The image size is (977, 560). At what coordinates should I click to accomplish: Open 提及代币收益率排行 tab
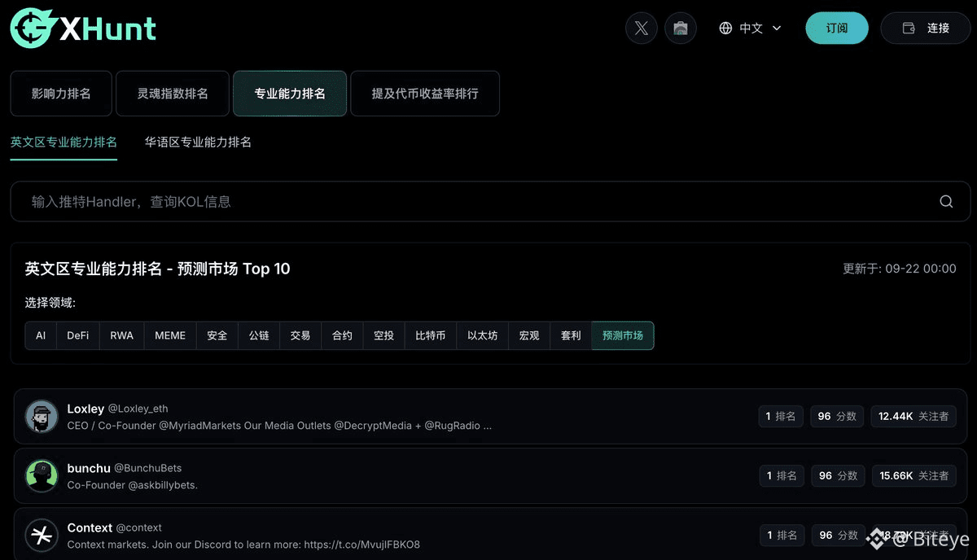425,94
